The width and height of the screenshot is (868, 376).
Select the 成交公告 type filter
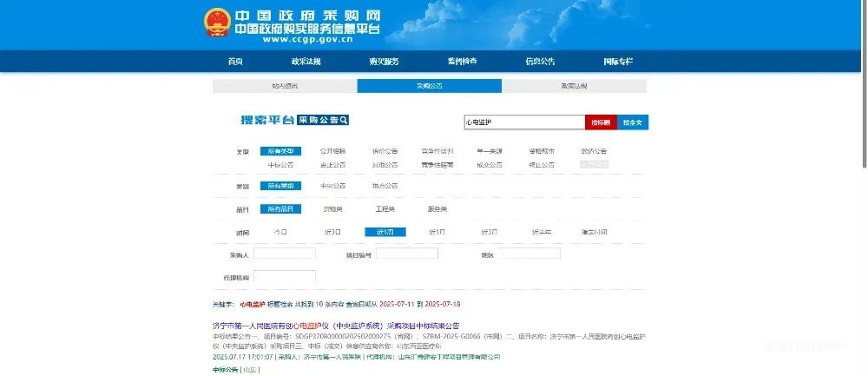point(490,165)
